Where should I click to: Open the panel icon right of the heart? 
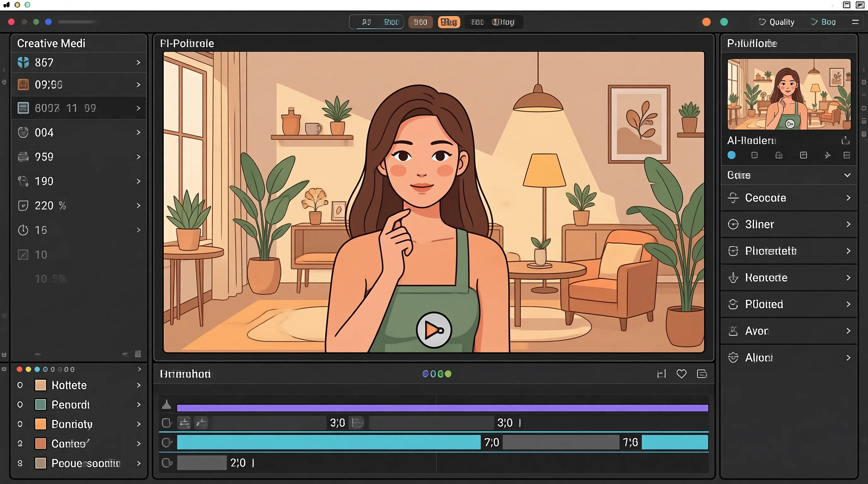pos(702,374)
